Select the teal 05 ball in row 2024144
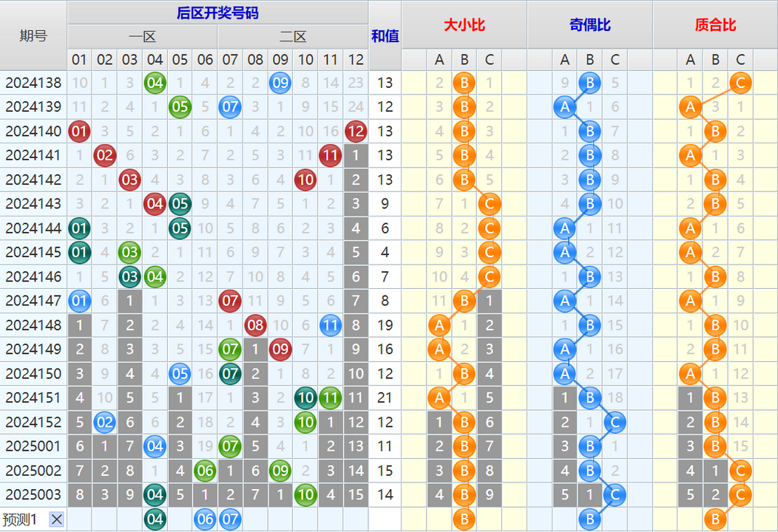778x532 pixels. point(180,228)
